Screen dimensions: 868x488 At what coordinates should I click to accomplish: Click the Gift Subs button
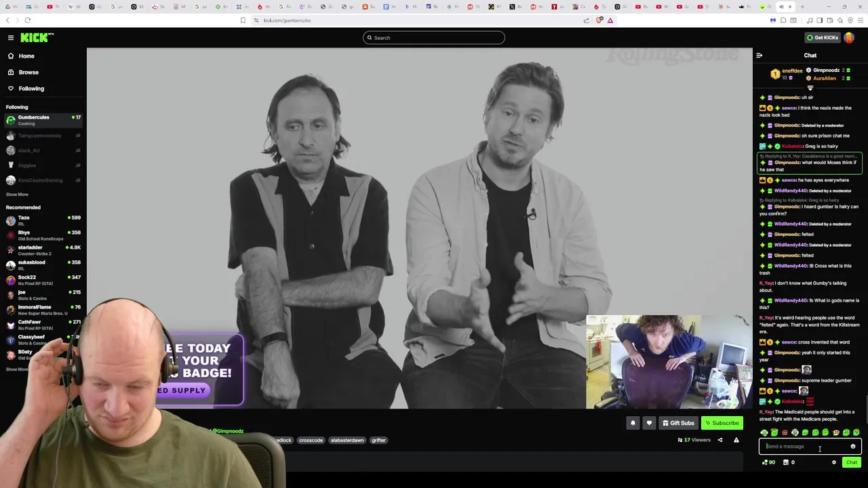pyautogui.click(x=678, y=423)
